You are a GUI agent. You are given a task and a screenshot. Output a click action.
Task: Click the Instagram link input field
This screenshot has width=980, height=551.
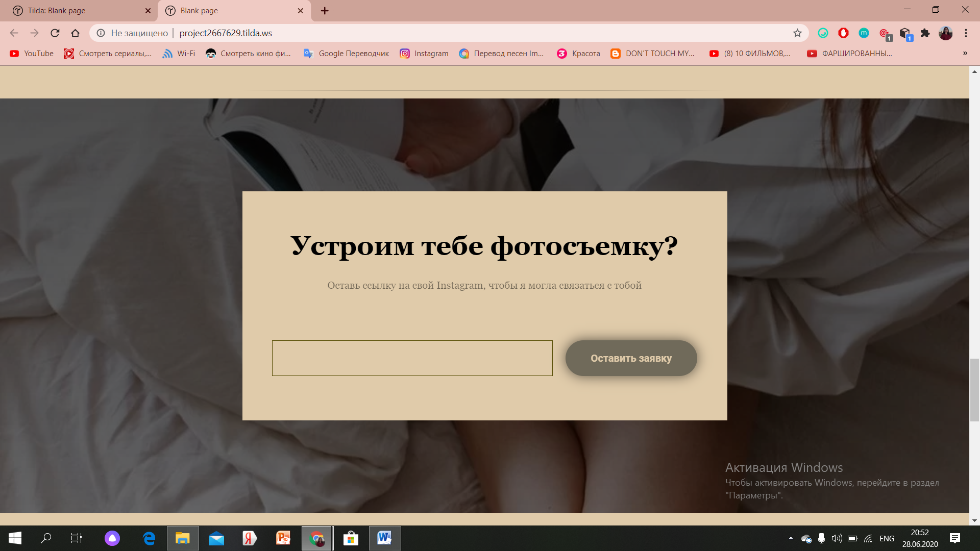click(412, 358)
